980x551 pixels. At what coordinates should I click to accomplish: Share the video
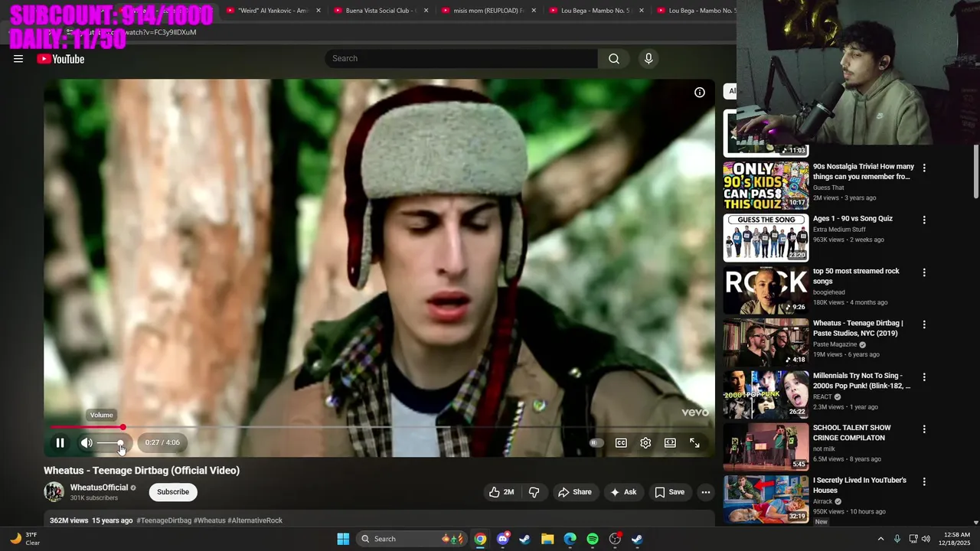[575, 492]
